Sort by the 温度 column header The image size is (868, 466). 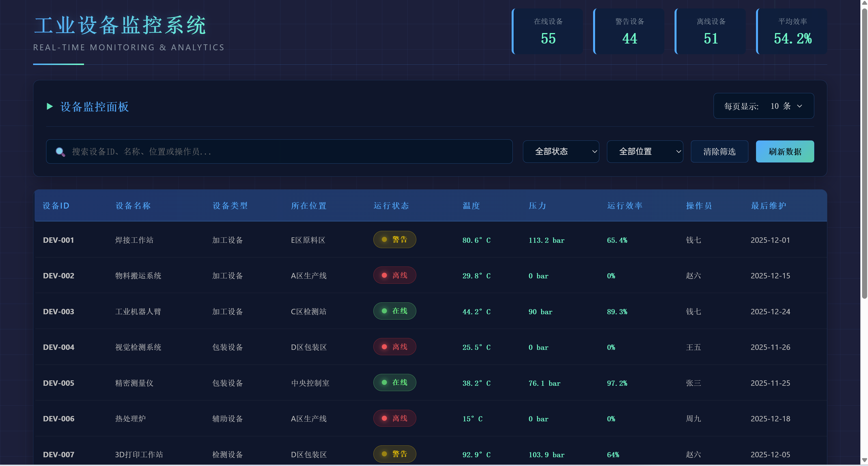click(471, 206)
